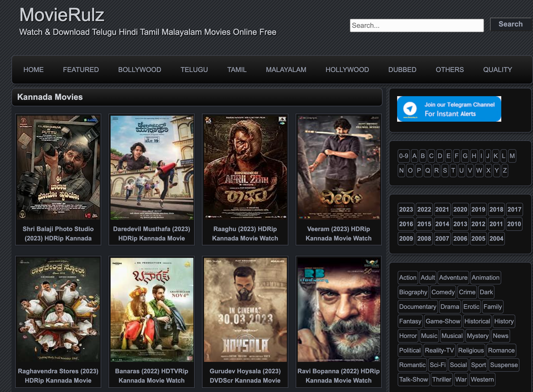Open the Banaras movie poster
Screen dimensions: 533x392
152,310
